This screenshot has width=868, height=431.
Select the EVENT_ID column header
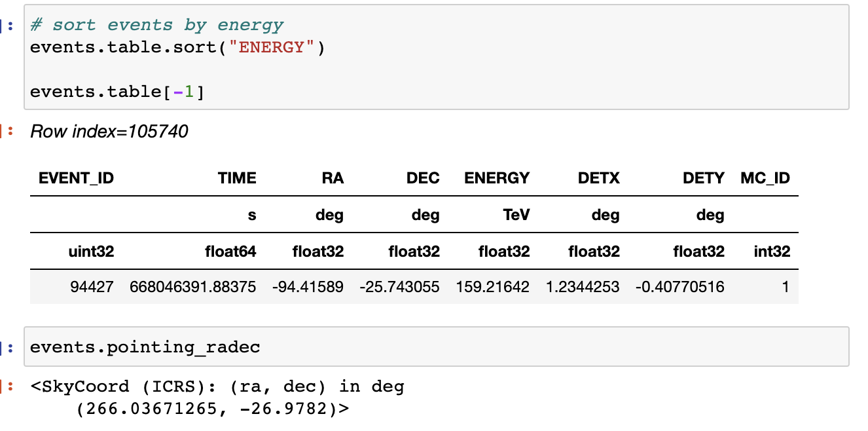pos(76,178)
